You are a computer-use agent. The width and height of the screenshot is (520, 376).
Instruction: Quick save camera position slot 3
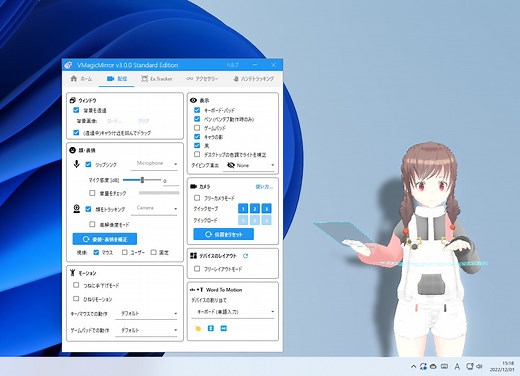pyautogui.click(x=266, y=209)
